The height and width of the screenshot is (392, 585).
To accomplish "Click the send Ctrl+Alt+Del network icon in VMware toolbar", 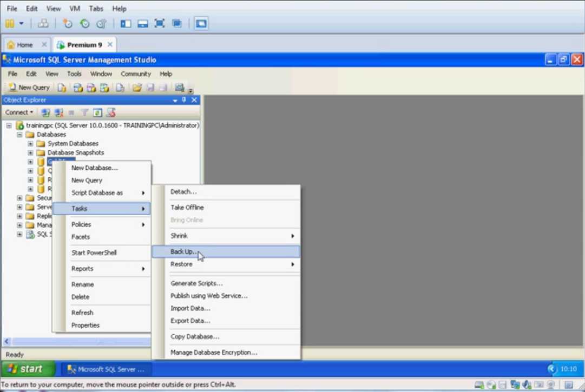I will (43, 23).
